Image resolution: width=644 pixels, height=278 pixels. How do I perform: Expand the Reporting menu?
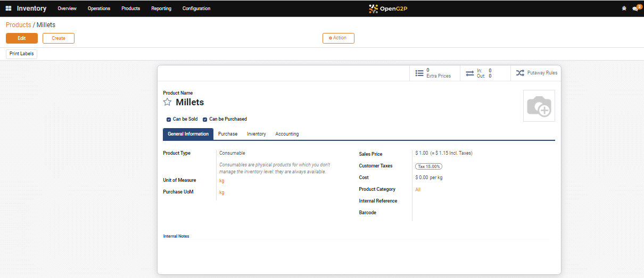click(161, 9)
